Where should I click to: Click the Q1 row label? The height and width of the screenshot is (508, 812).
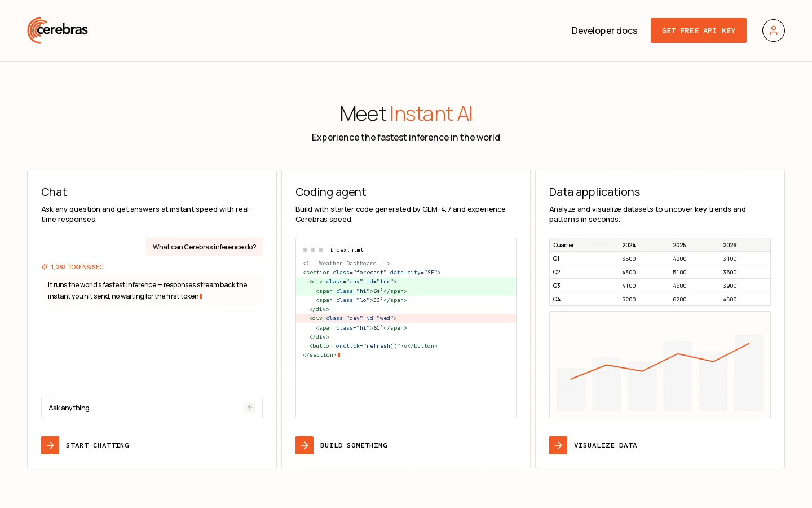(556, 259)
